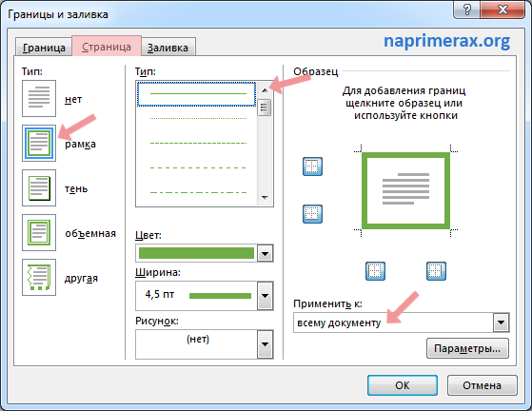Open the Параметры options button

467,348
